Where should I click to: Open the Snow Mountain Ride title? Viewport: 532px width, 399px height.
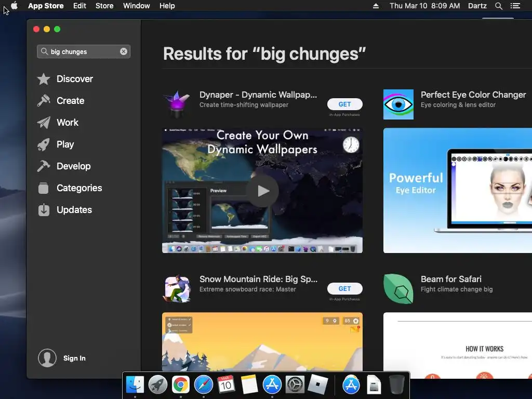[x=259, y=279]
